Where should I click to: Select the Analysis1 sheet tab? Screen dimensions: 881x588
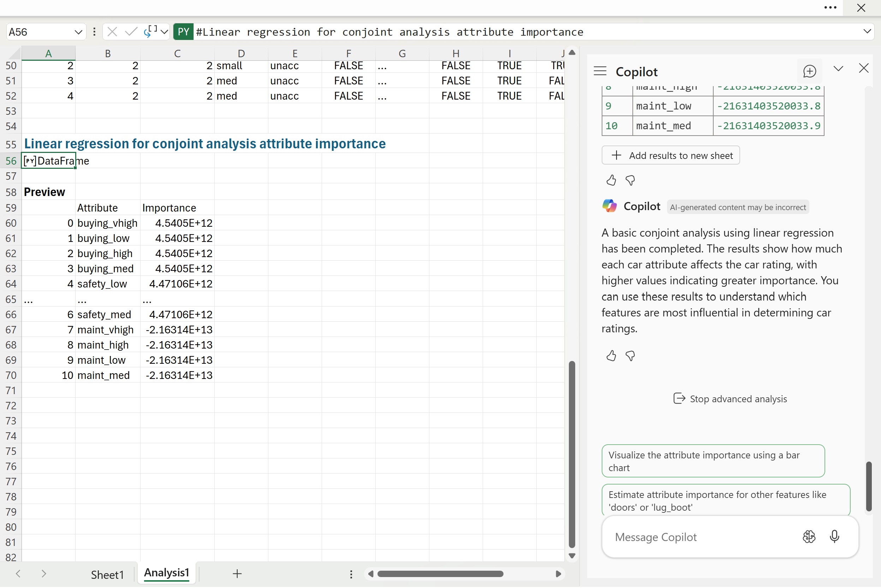(166, 572)
